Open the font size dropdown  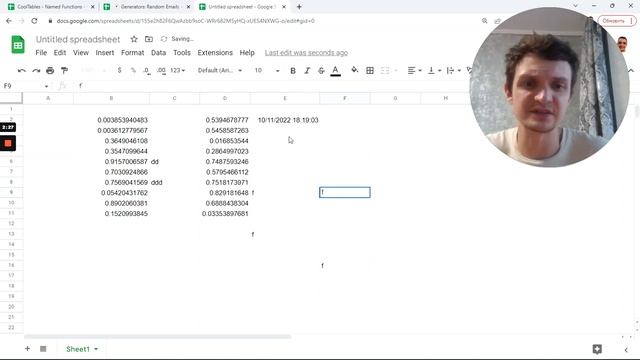(267, 71)
